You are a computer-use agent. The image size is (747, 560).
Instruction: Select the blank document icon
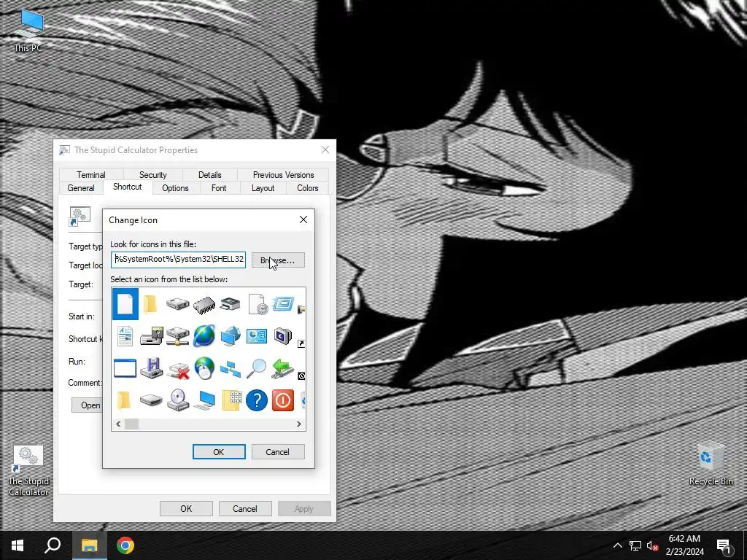125,304
